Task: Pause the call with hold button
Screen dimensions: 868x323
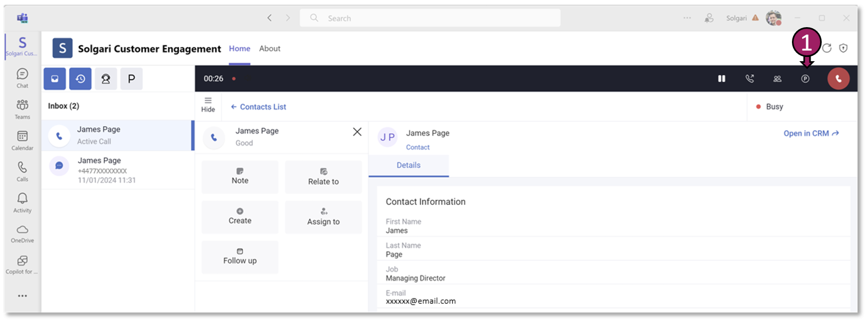Action: [721, 79]
